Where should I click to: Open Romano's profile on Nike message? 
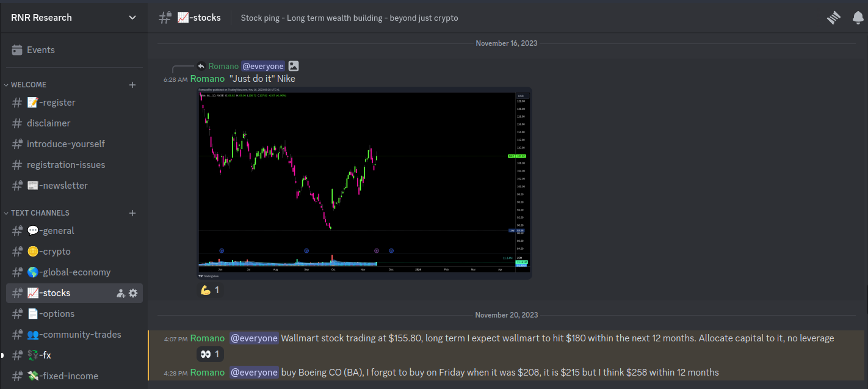[x=208, y=79]
